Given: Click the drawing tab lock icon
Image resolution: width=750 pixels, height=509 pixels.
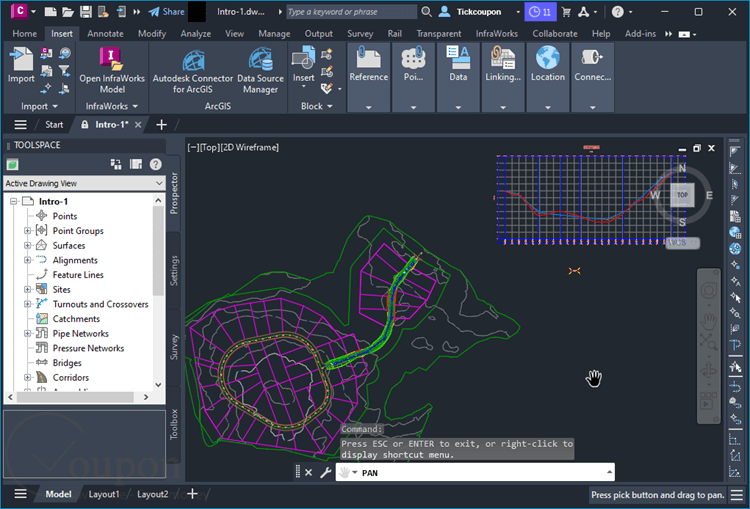Looking at the screenshot, I should (x=85, y=125).
